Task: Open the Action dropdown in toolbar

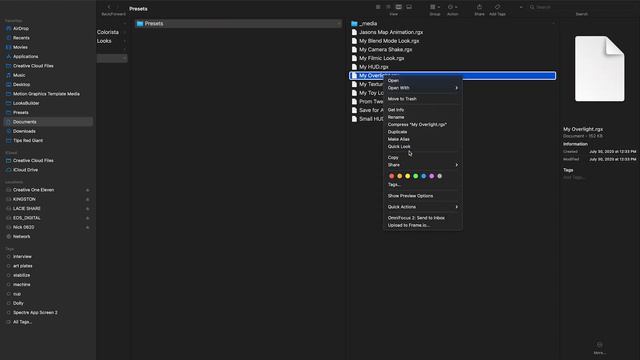Action: tap(452, 7)
